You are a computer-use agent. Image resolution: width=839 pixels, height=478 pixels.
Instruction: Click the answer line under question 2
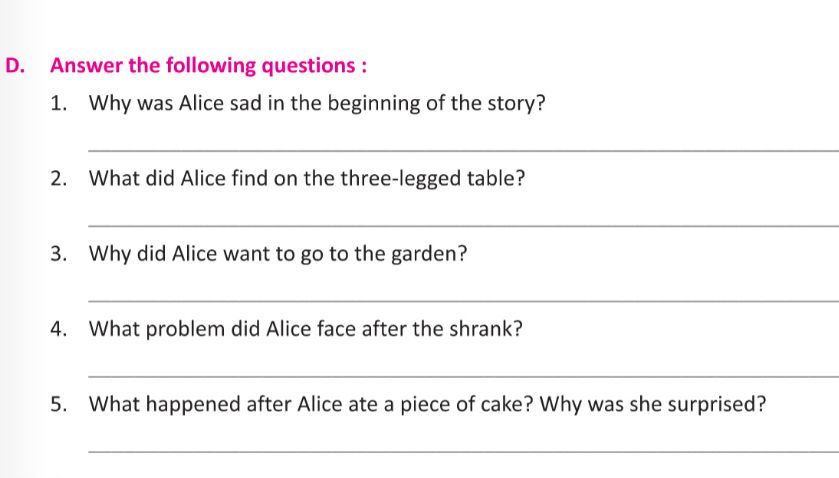[462, 225]
